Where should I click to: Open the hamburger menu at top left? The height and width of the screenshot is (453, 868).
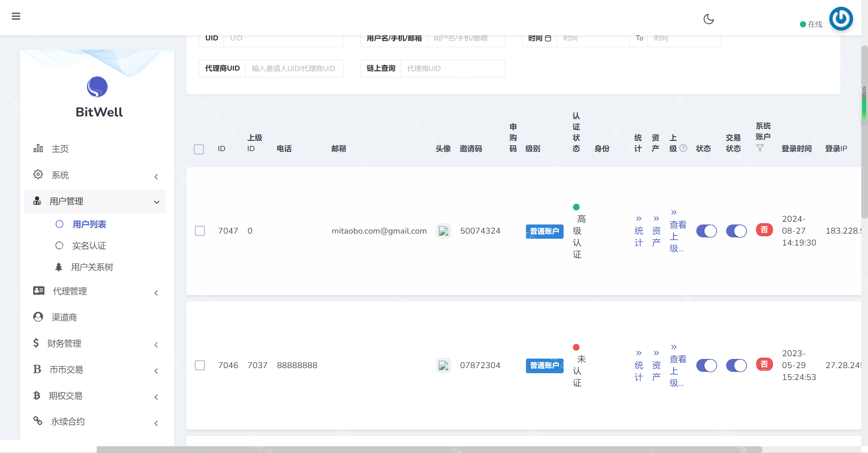click(16, 16)
